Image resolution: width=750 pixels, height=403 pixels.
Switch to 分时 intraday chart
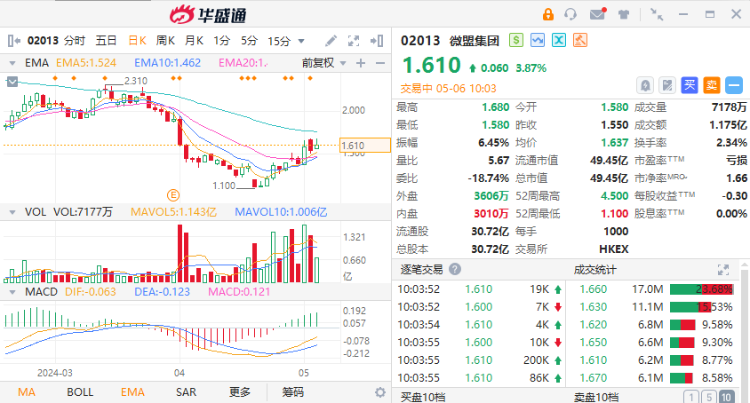coord(75,41)
